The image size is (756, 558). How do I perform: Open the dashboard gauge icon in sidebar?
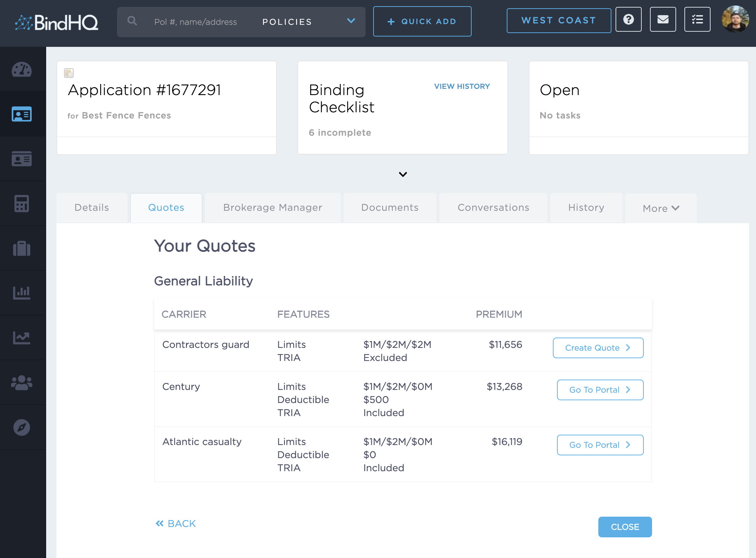point(22,69)
